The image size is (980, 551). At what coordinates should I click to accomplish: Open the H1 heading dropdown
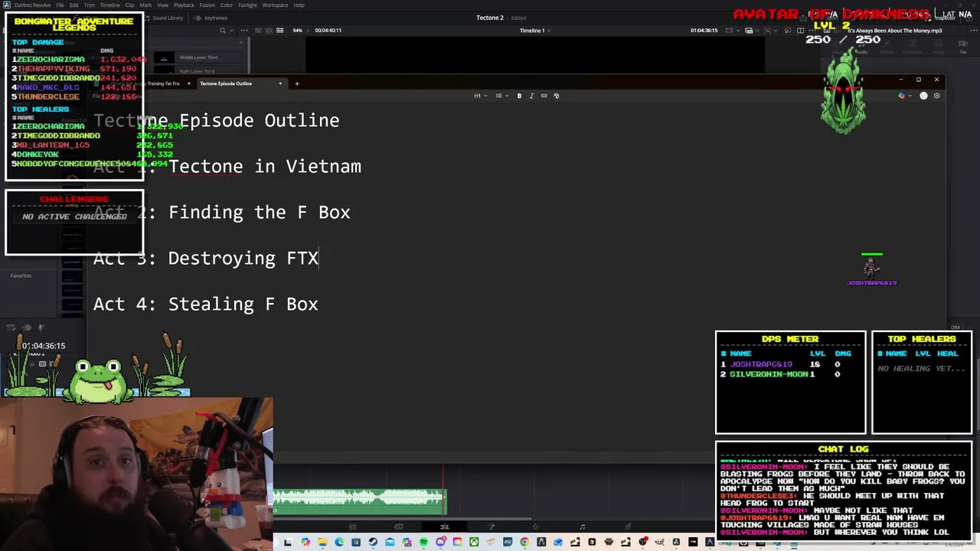coord(480,96)
